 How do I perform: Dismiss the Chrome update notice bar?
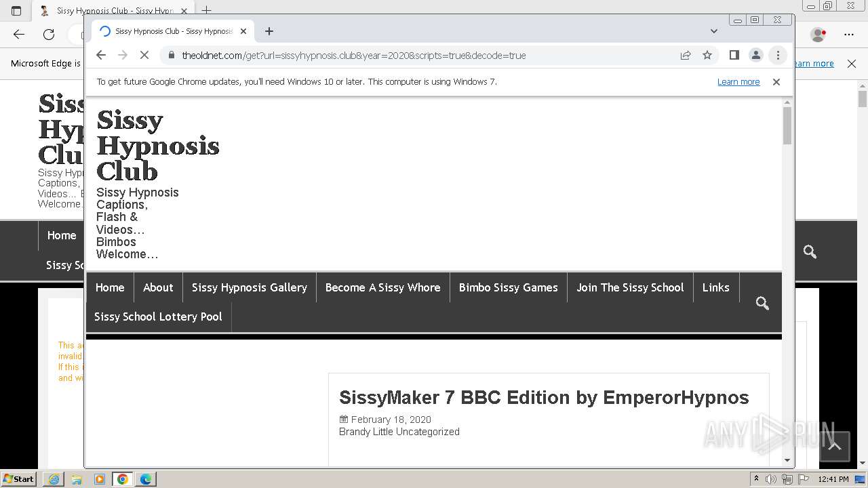click(776, 82)
